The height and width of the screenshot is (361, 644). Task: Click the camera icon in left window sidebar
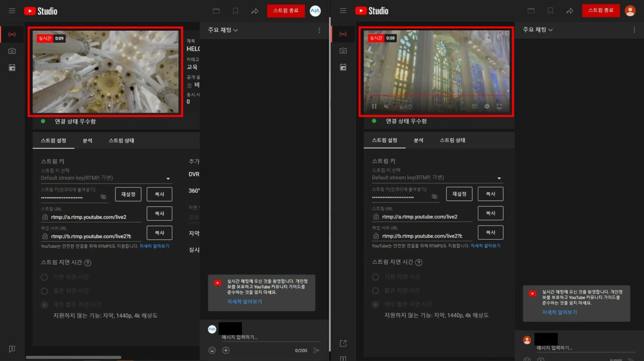click(12, 51)
